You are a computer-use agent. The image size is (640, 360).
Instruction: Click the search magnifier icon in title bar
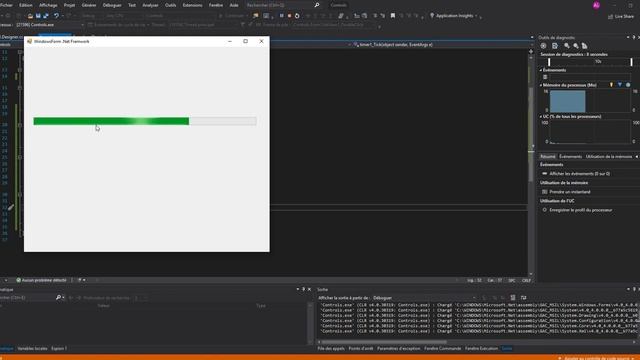tap(317, 5)
